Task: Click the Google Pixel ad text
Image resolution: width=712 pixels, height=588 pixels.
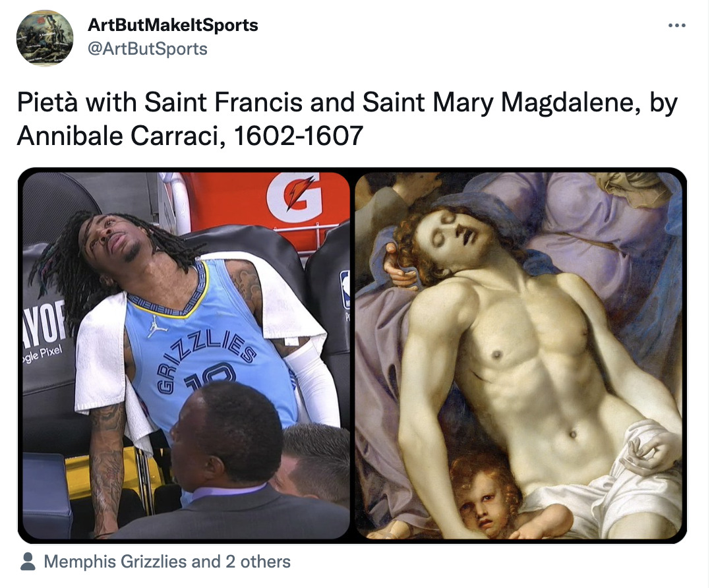Action: 41,353
